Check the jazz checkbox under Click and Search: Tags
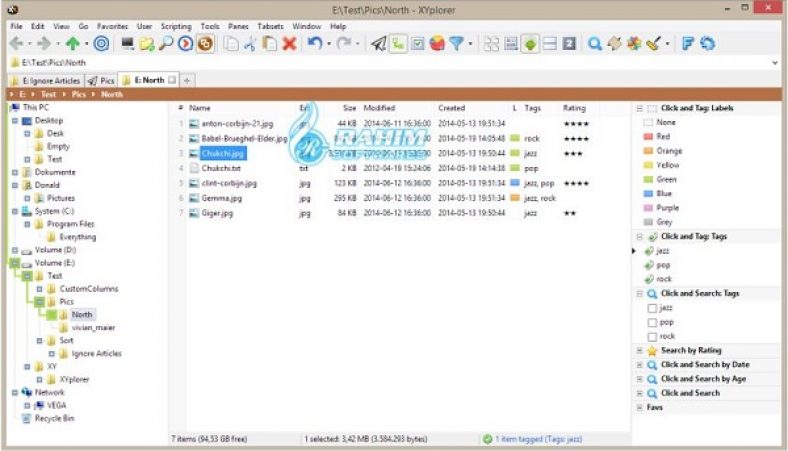This screenshot has width=788, height=451. tap(652, 308)
